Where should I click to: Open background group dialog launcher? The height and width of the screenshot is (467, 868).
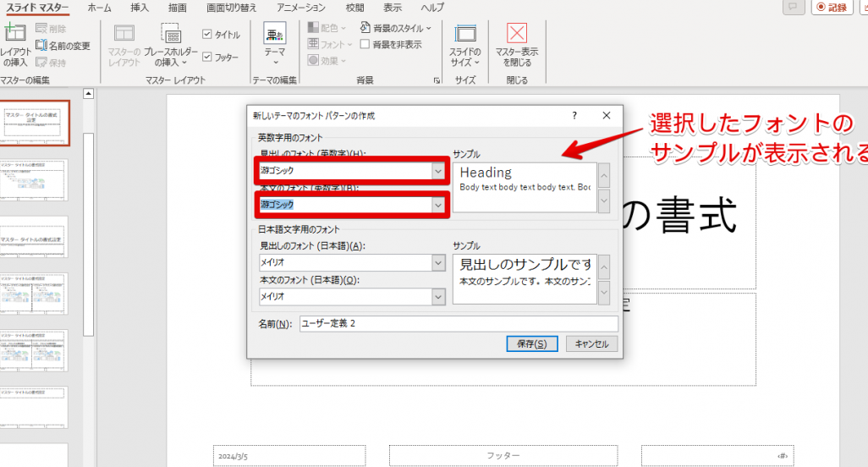pos(437,80)
